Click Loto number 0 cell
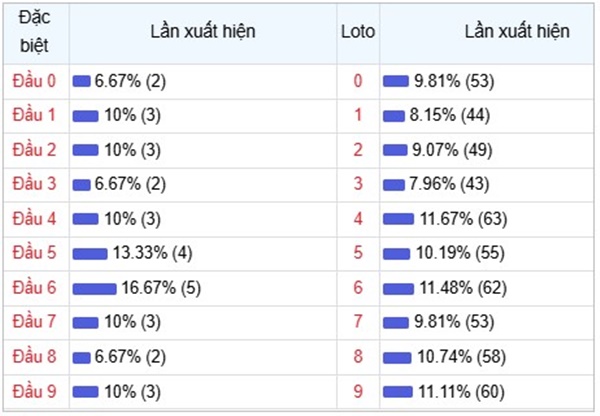The image size is (600, 416). [358, 80]
